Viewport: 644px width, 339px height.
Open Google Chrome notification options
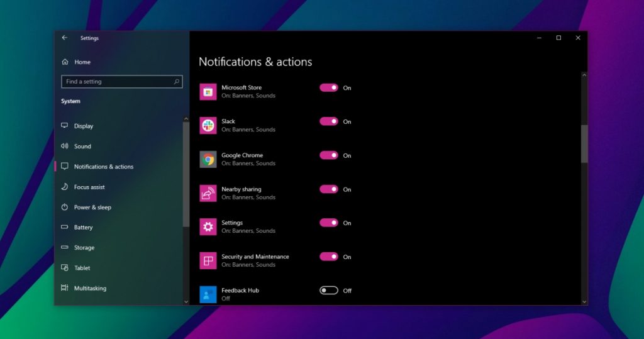pos(242,155)
